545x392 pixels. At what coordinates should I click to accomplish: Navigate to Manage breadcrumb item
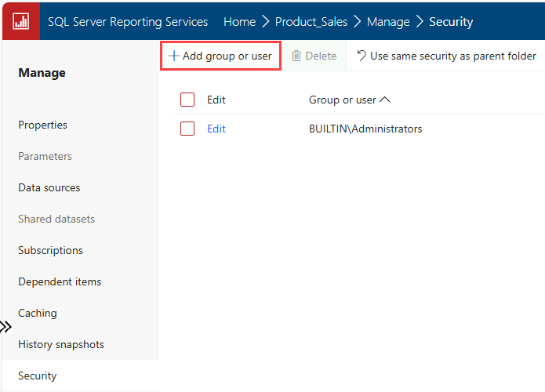pyautogui.click(x=388, y=22)
